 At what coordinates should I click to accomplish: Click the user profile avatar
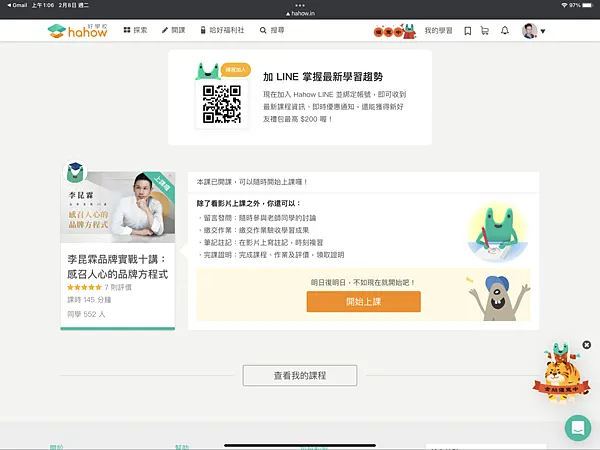pos(530,31)
